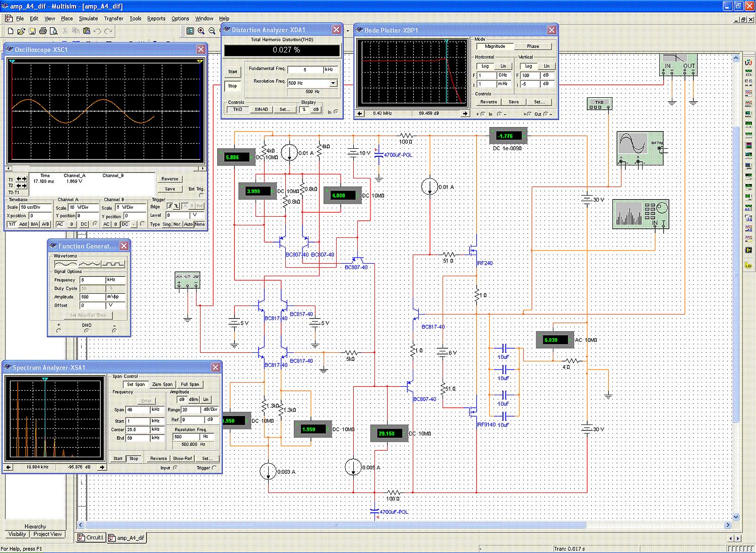Open the function generator Frequency unit selector
The height and width of the screenshot is (553, 756).
(115, 280)
